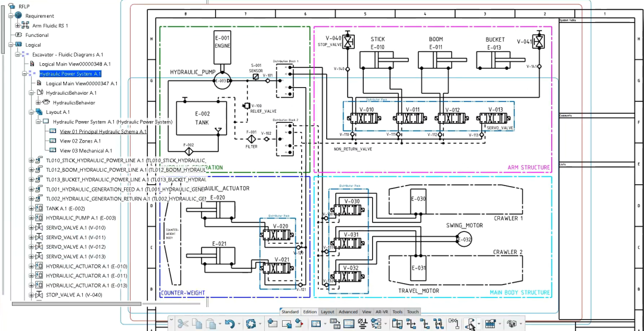Select the E-002 TANK symbol in diagram

point(202,118)
